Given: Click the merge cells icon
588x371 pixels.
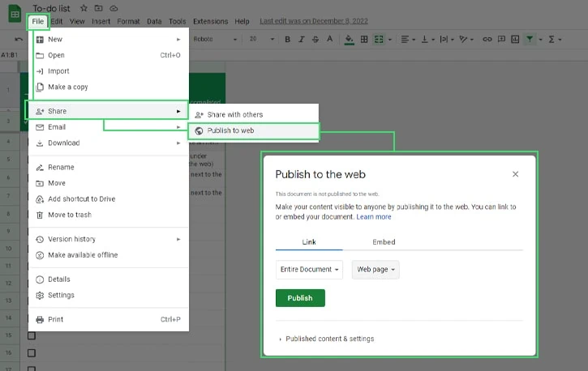Looking at the screenshot, I should [x=379, y=40].
